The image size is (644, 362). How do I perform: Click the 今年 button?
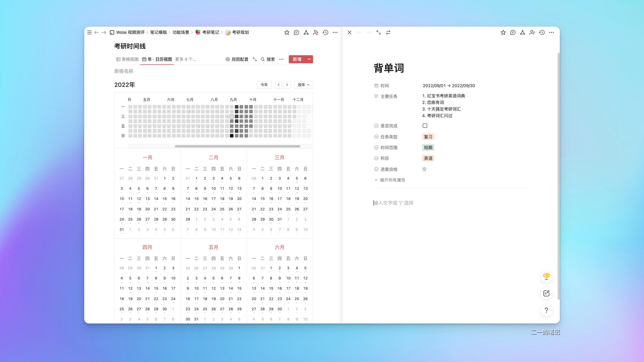click(x=264, y=85)
